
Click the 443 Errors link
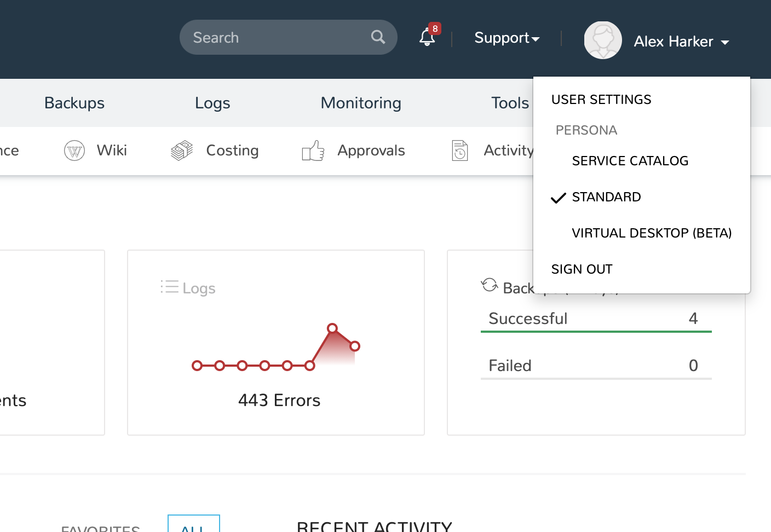tap(279, 400)
